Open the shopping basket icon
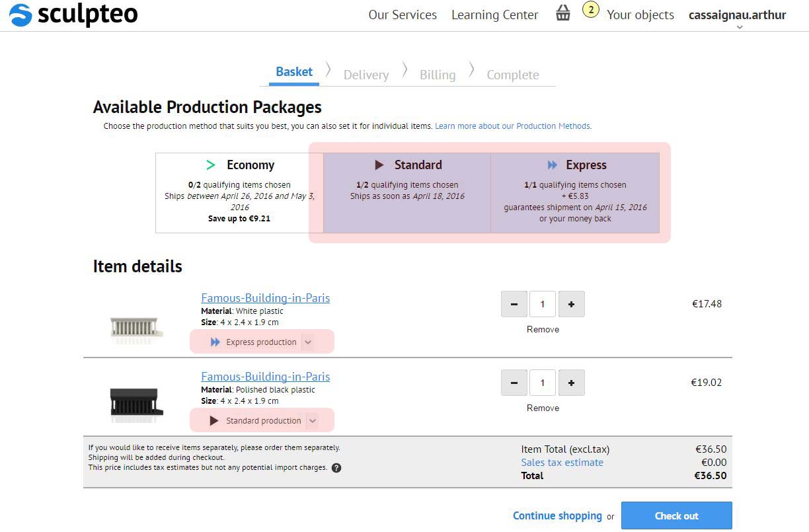This screenshot has height=532, width=809. 563,13
